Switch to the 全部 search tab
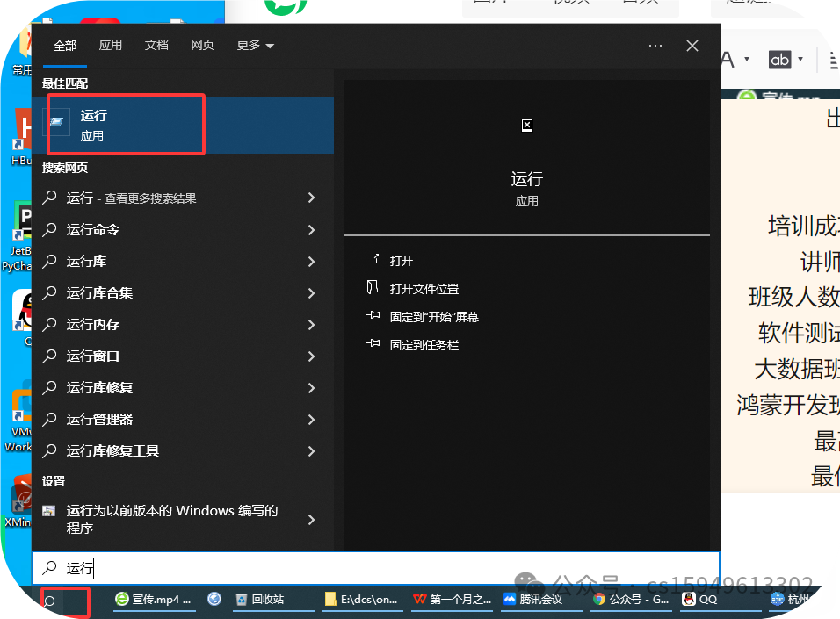This screenshot has width=840, height=619. click(x=65, y=46)
